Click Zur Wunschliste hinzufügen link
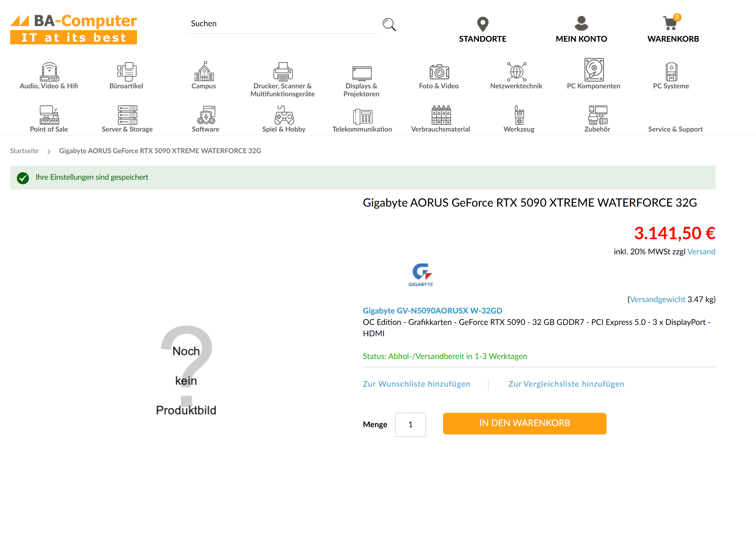 click(x=416, y=384)
